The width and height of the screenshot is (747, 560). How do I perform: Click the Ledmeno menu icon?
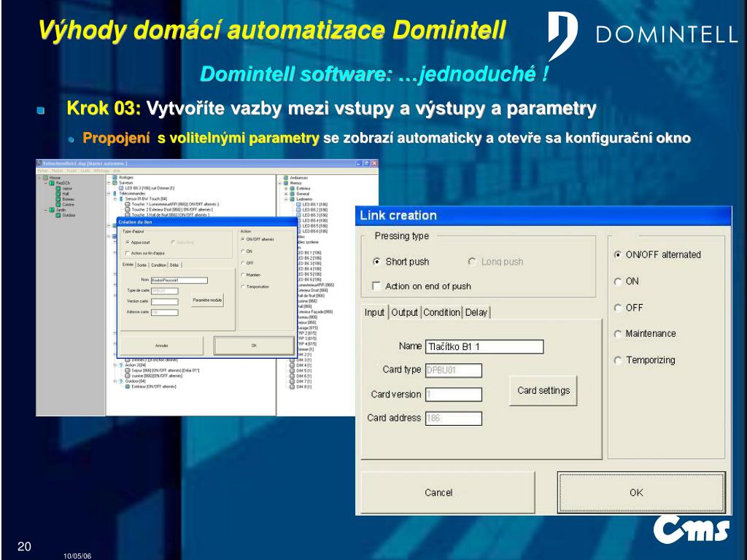293,199
